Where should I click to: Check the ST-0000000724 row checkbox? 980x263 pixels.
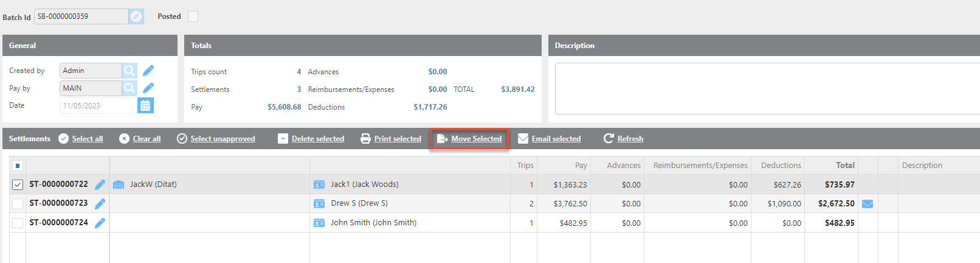(x=18, y=223)
